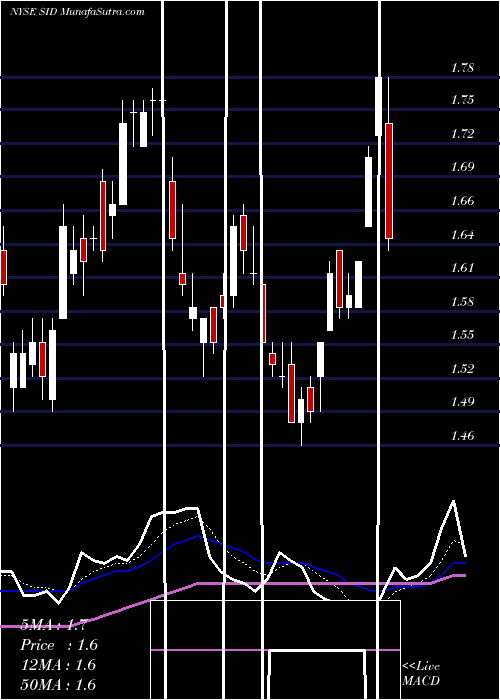Click the 1.52 price axis label
This screenshot has width=500, height=700.
pos(462,369)
